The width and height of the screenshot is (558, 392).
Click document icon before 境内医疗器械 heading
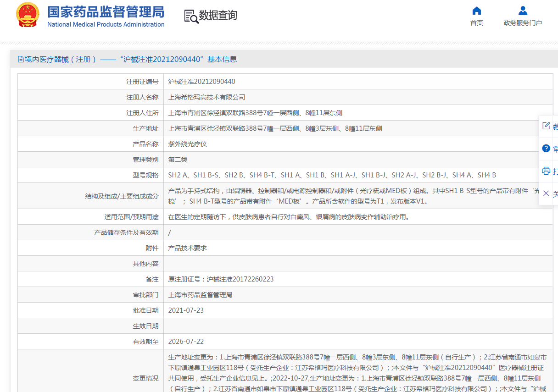point(21,59)
